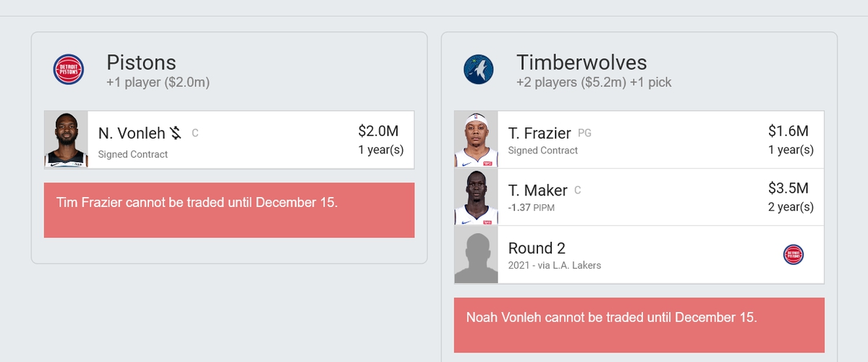Click the Round 2 pick title
Screen dimensions: 868x362
[x=537, y=248]
